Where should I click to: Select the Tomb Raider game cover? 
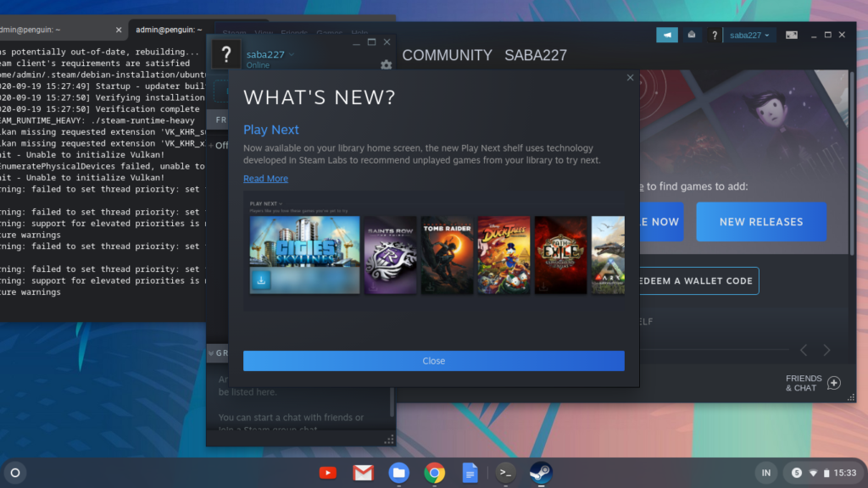point(447,255)
